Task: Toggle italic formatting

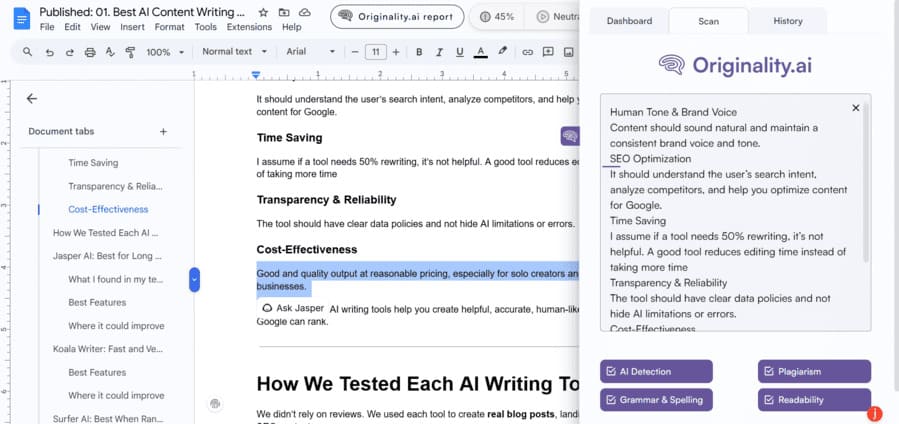Action: [x=439, y=52]
